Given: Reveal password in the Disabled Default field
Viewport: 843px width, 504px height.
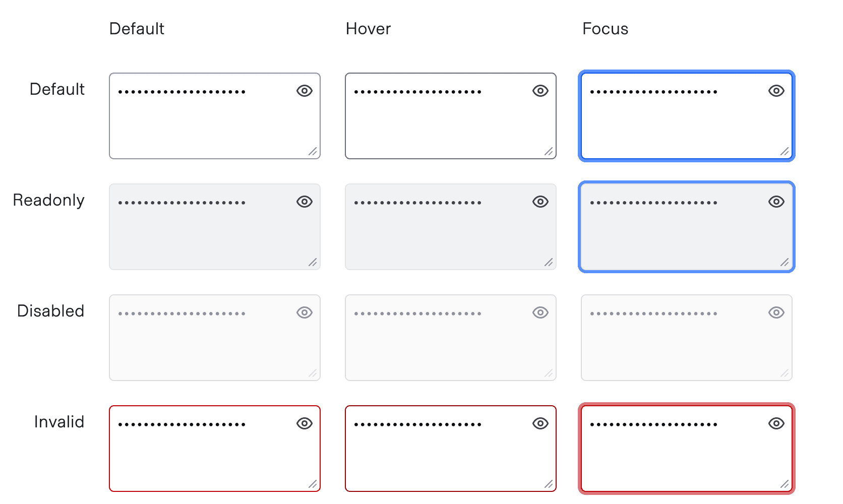Looking at the screenshot, I should pos(304,312).
